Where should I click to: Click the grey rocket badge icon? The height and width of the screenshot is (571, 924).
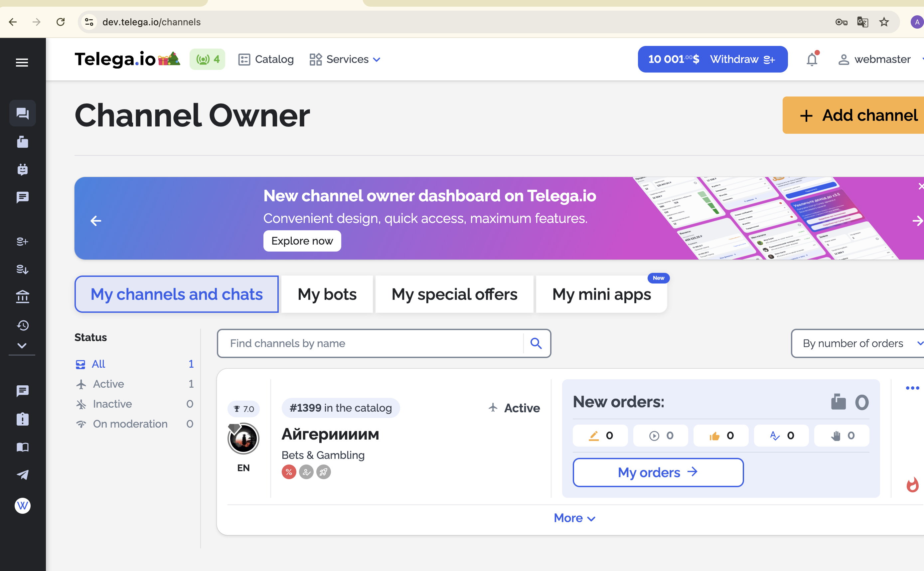click(x=324, y=472)
